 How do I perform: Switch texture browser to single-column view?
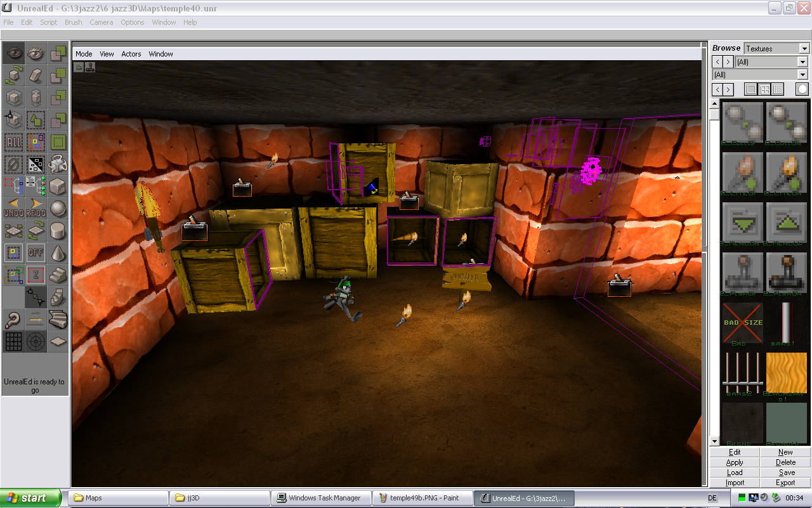(x=751, y=89)
